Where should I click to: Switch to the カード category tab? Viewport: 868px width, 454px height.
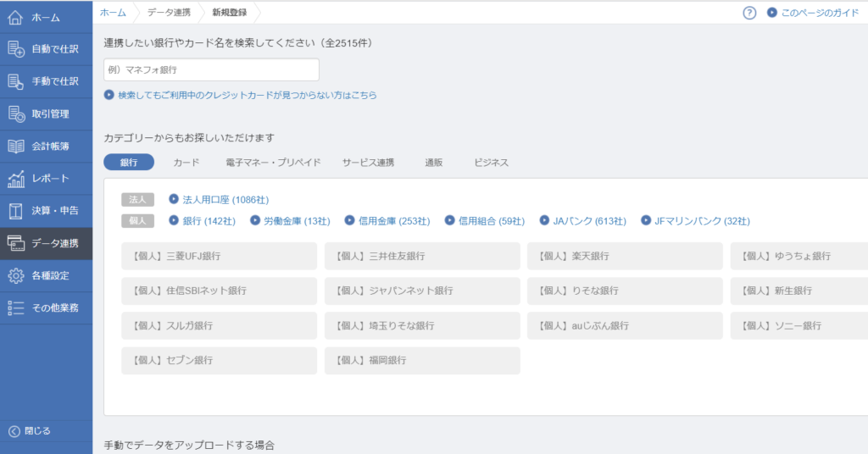(186, 163)
